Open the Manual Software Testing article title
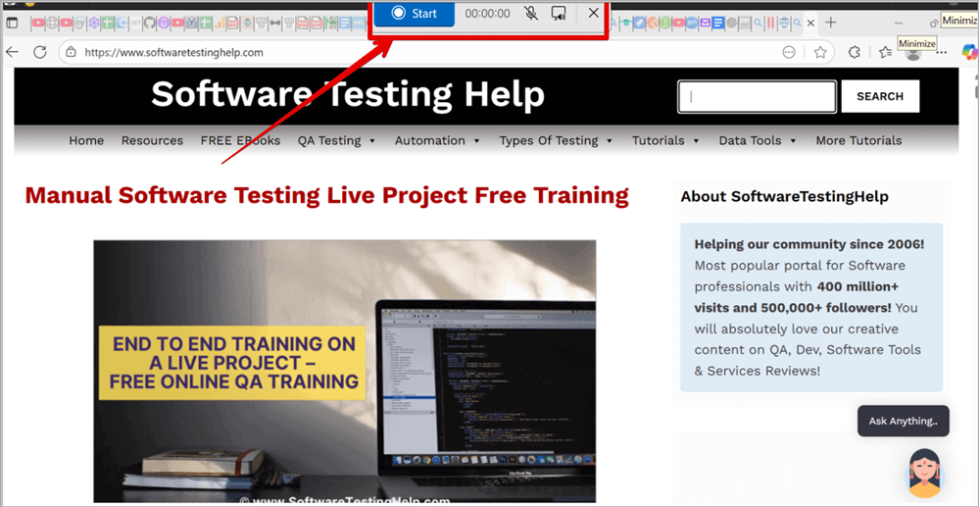This screenshot has width=980, height=507. [x=326, y=195]
